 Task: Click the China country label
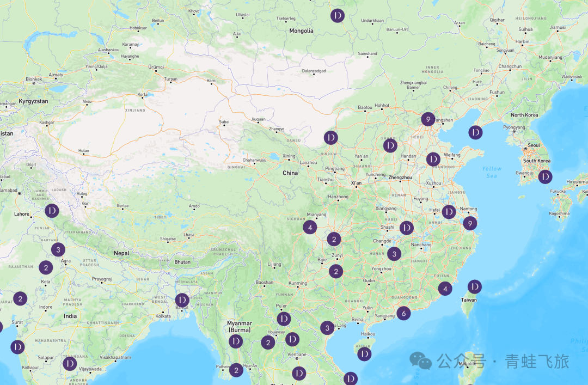tap(290, 173)
